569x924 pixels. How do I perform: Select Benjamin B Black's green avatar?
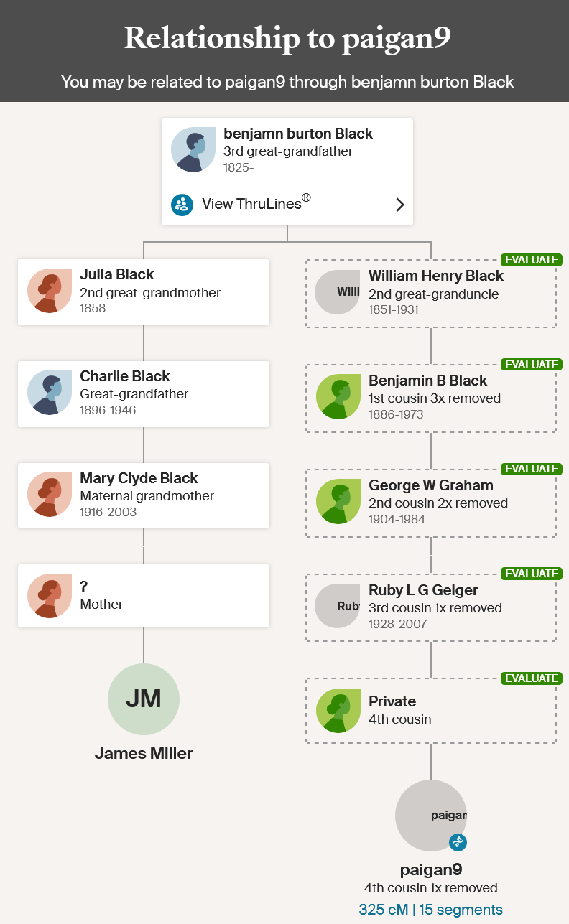click(338, 396)
